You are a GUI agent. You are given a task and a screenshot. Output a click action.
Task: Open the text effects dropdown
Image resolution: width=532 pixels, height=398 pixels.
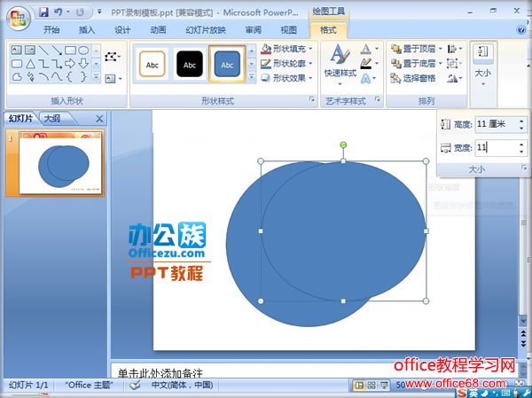(x=369, y=79)
